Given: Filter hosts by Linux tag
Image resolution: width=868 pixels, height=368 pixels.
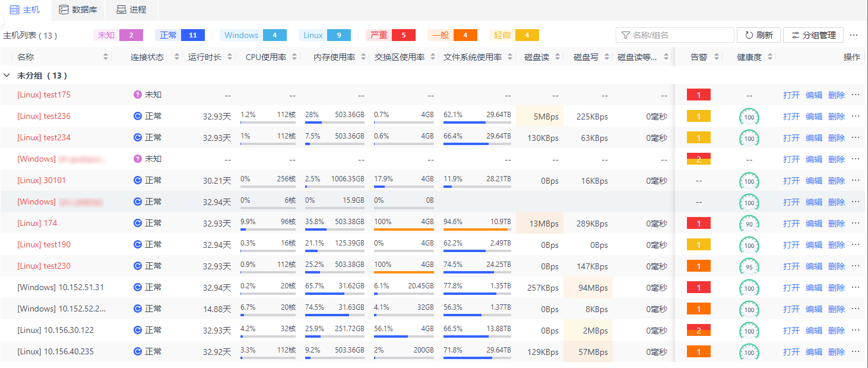Looking at the screenshot, I should click(x=325, y=35).
